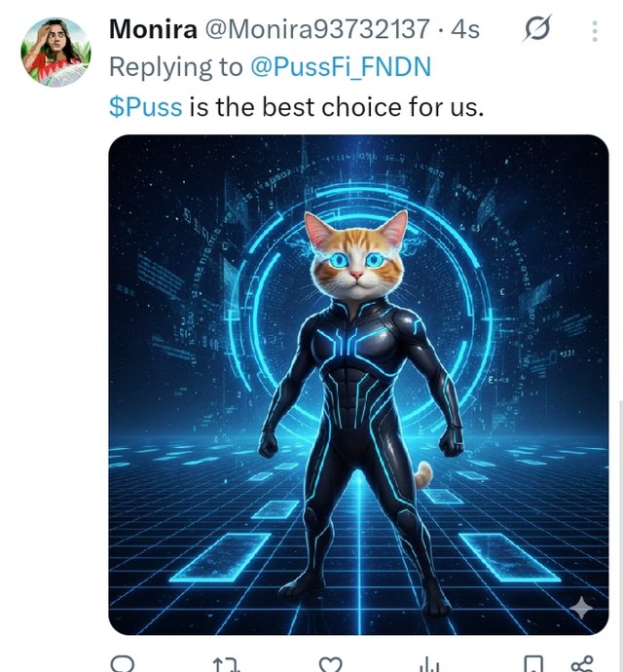Like the tweet with the heart icon
The height and width of the screenshot is (672, 623).
coord(332,665)
